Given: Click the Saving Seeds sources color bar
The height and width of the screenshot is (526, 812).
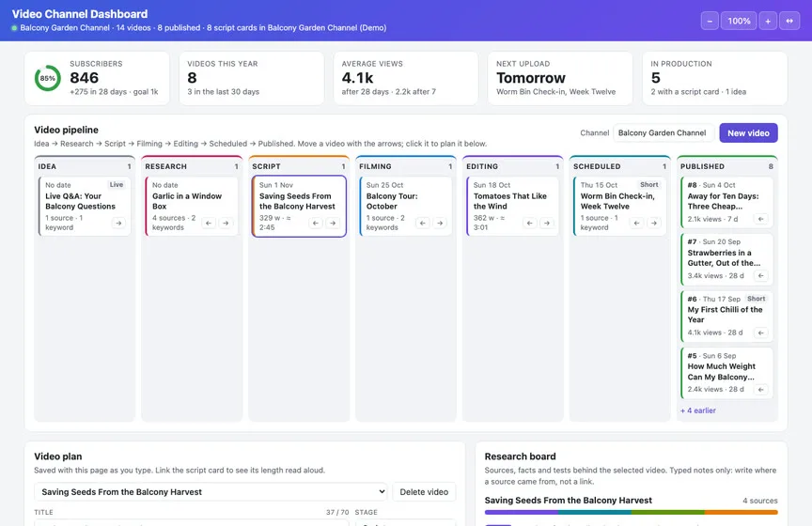Looking at the screenshot, I should pyautogui.click(x=631, y=512).
